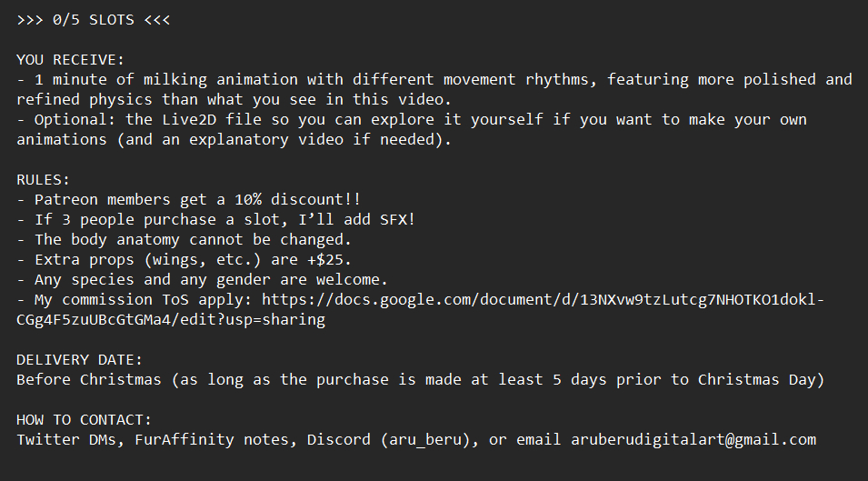Click the 'DELIVERY DATE:' heading
This screenshot has height=481, width=868.
click(x=80, y=360)
